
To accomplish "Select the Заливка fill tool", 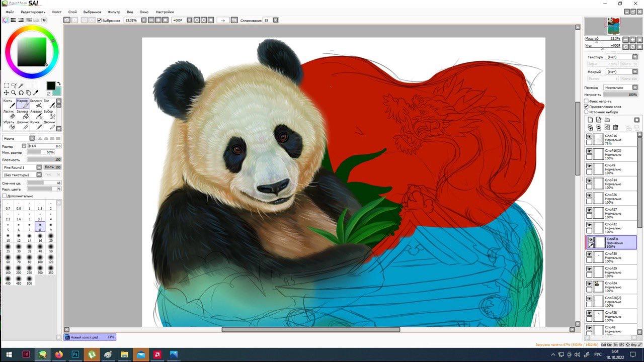I will pyautogui.click(x=22, y=115).
